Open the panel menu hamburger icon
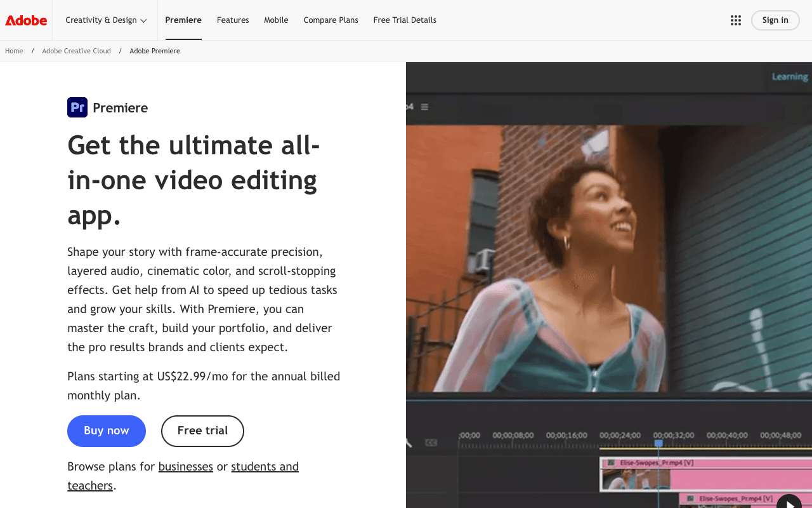Screen dimensions: 812x508 (x=424, y=107)
